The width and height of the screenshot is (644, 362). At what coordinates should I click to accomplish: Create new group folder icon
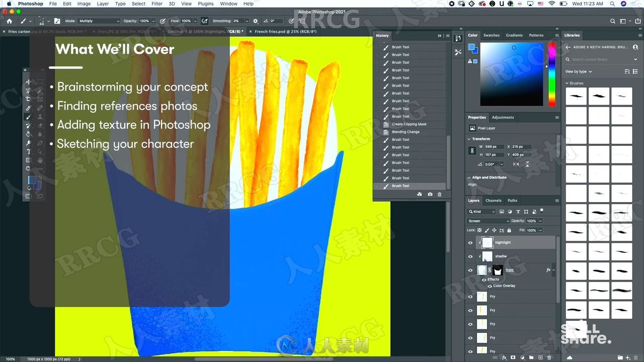click(531, 357)
